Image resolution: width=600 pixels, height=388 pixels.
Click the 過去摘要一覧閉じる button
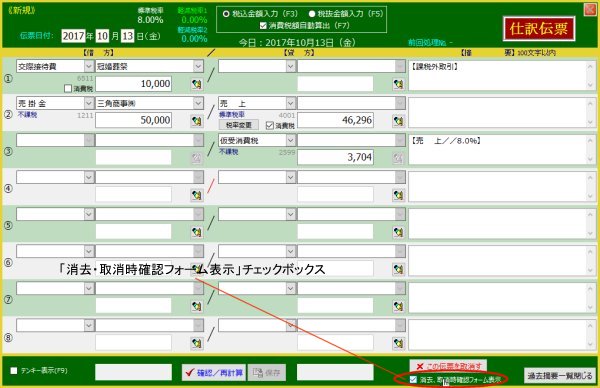560,376
